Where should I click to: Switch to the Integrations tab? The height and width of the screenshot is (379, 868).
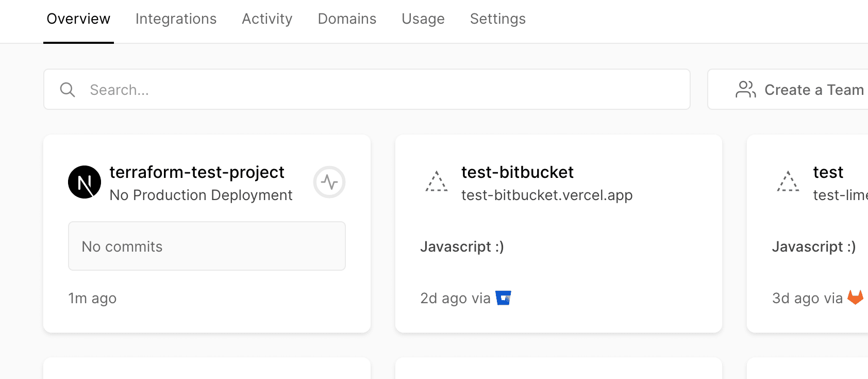[176, 19]
